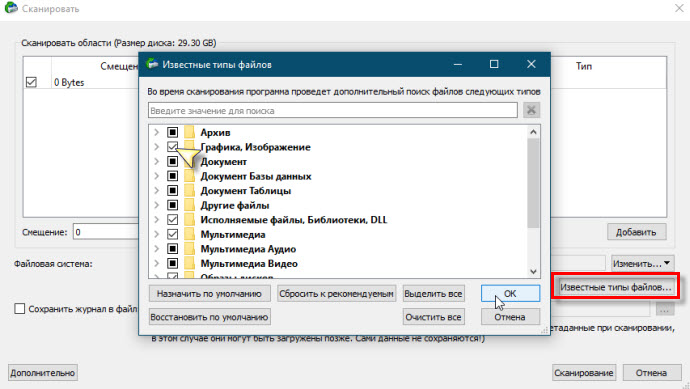Image resolution: width=690 pixels, height=389 pixels.
Task: Click Сбросить к рекомендуемым button
Action: pos(336,294)
